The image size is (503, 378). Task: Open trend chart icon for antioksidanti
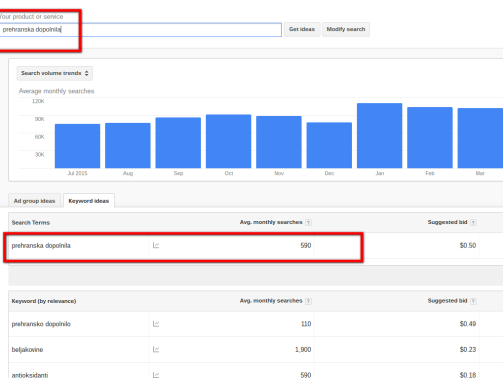(156, 375)
